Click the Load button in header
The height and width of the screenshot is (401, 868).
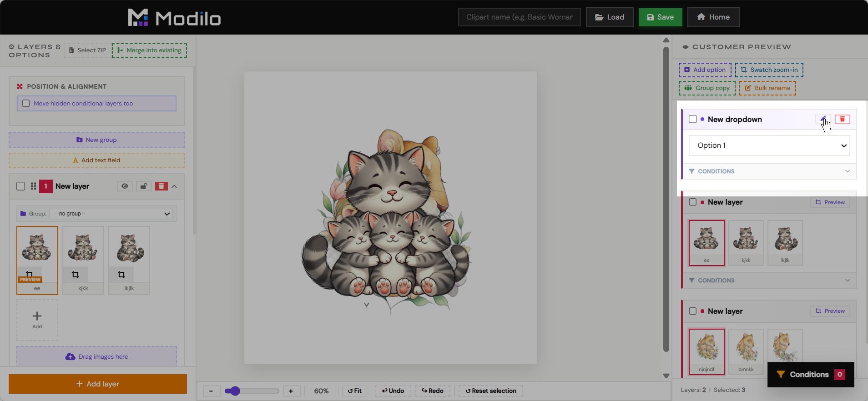[610, 17]
